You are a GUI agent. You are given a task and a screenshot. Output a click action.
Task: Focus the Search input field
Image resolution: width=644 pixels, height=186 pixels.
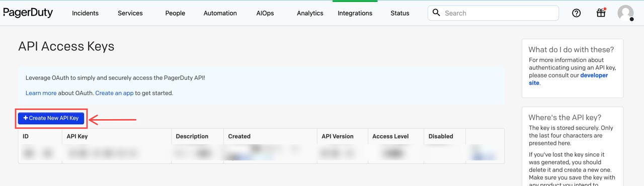(x=493, y=13)
